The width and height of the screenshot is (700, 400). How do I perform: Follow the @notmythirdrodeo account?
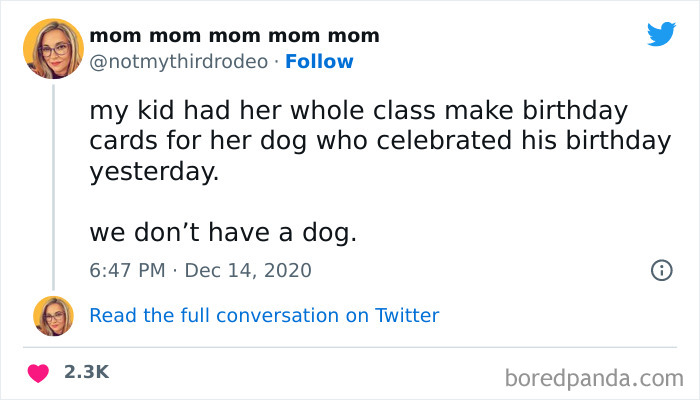tap(319, 61)
